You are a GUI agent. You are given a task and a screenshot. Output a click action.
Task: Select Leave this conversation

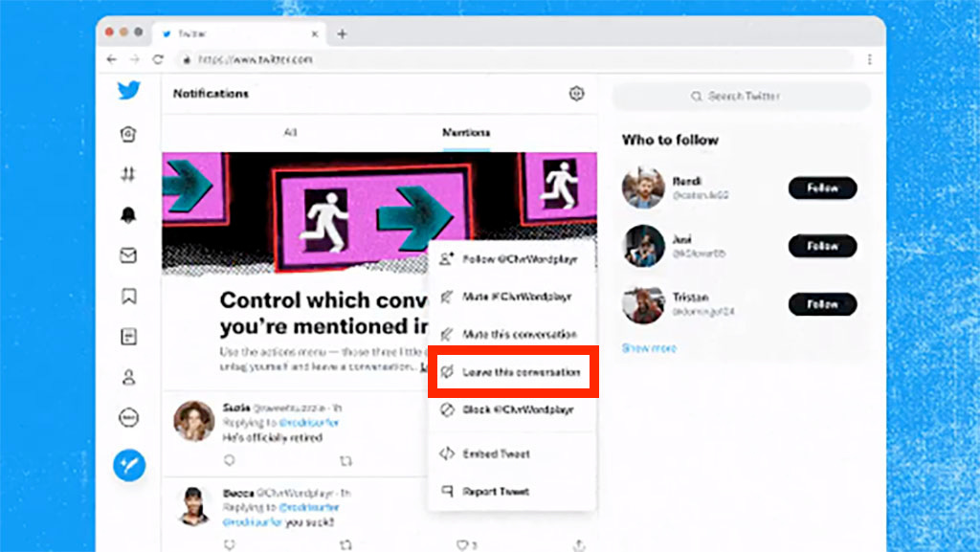513,372
